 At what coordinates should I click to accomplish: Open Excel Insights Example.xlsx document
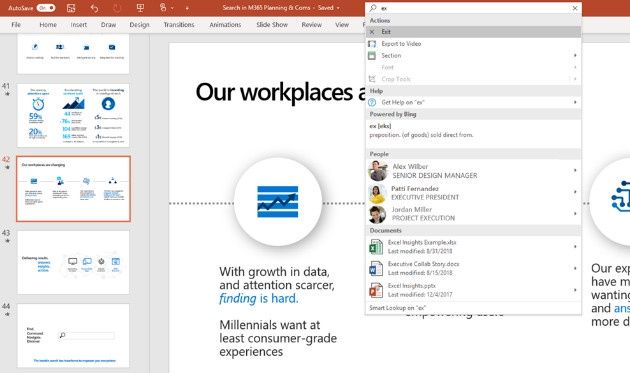tap(473, 246)
